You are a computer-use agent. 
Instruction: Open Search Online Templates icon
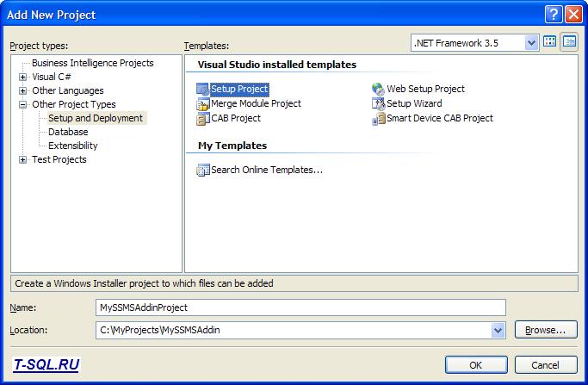202,170
